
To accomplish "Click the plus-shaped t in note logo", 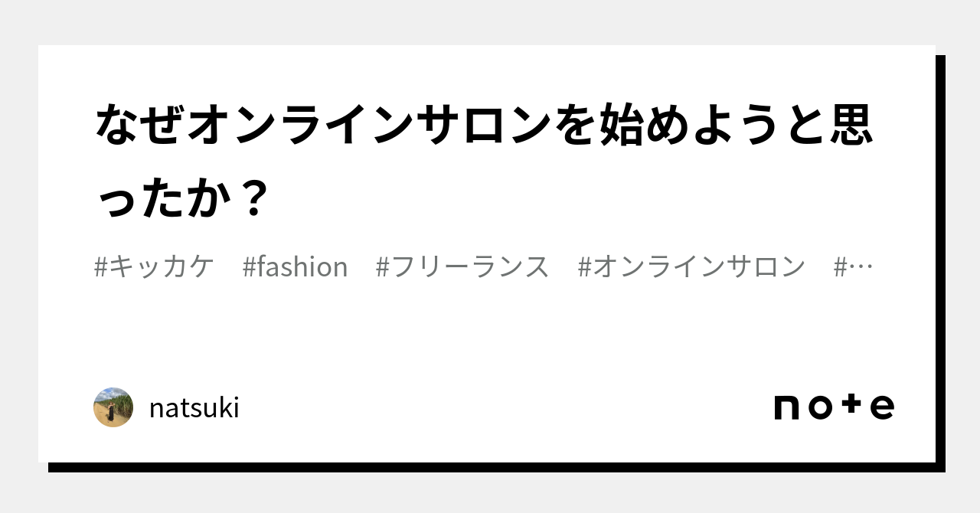I will click(x=851, y=406).
